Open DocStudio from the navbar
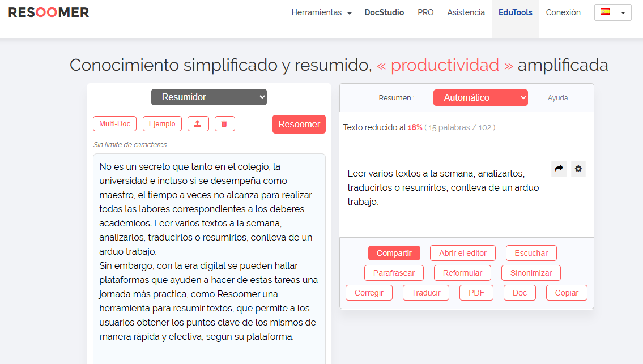The image size is (643, 364). (384, 12)
